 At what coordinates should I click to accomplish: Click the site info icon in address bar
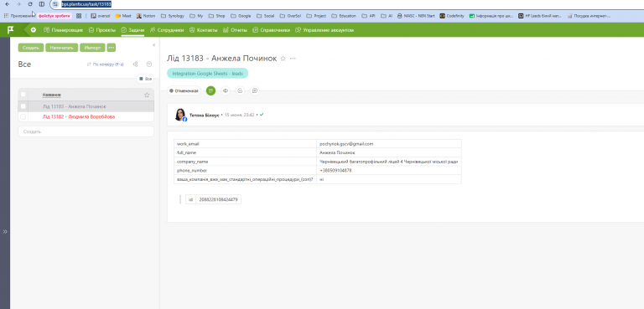tap(56, 4)
